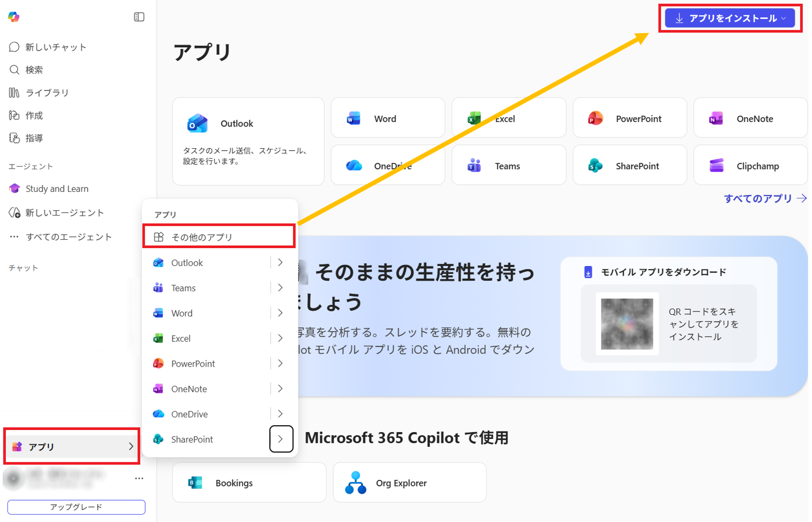Click the Clipchamp icon in the tile

[717, 166]
